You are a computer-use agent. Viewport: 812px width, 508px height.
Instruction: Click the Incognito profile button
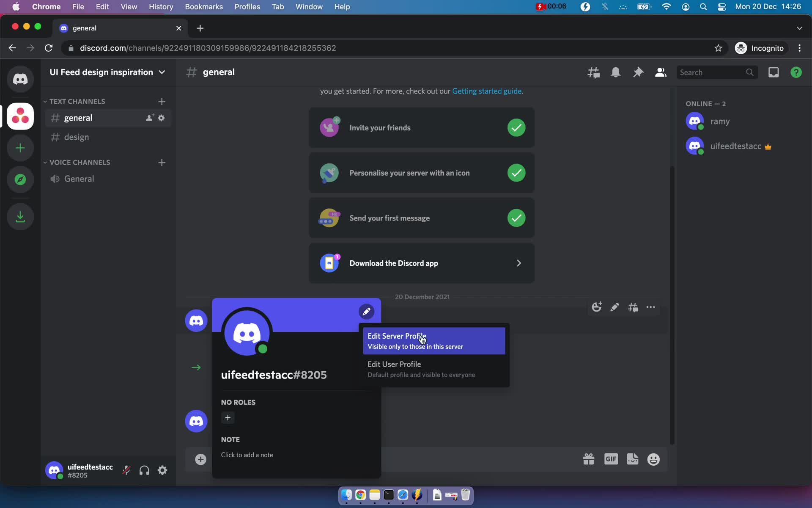tap(760, 48)
